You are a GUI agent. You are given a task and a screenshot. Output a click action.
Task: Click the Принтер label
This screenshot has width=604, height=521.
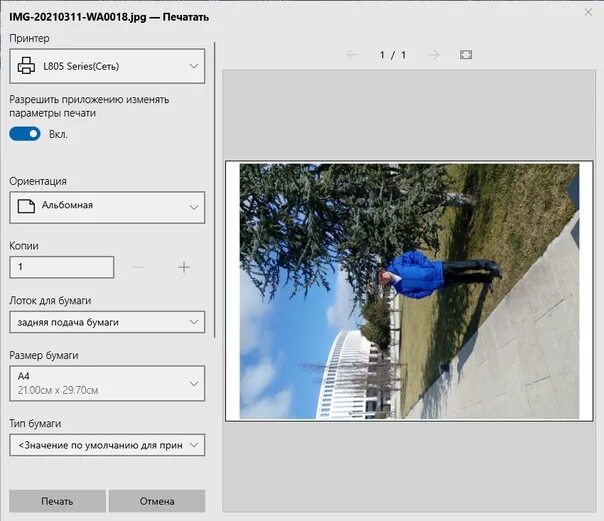(29, 39)
